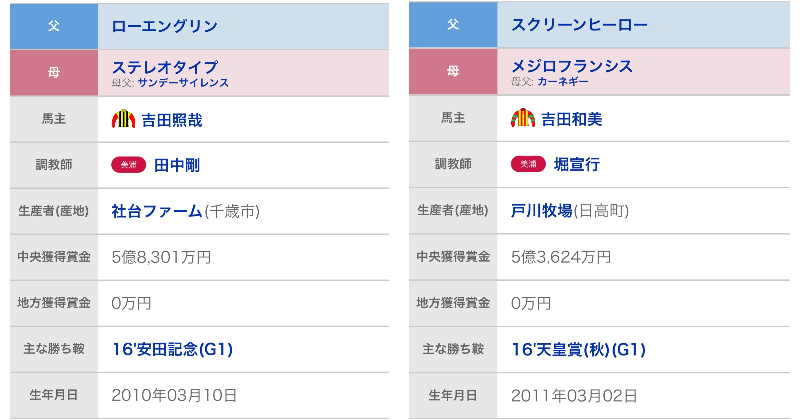
Task: Open owner page for 吉田和美
Action: (572, 120)
